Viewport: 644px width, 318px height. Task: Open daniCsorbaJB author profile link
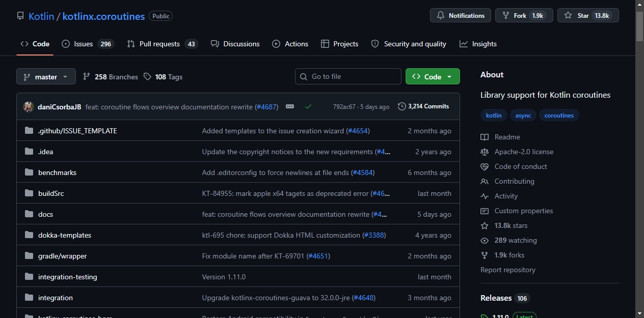[x=60, y=107]
